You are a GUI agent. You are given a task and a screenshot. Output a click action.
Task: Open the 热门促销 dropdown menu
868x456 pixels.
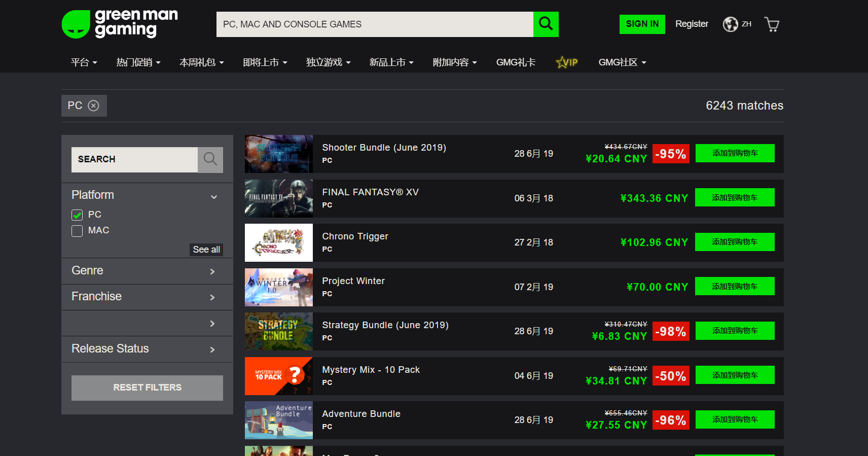pyautogui.click(x=138, y=62)
